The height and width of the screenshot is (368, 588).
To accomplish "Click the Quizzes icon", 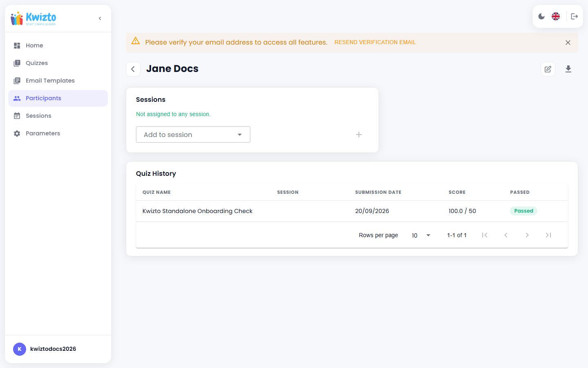I will pos(17,63).
